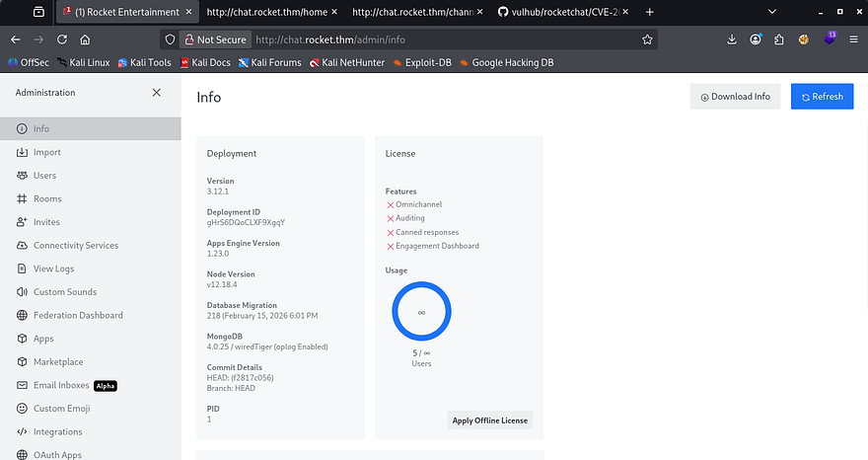Open Firefox application menu
The image size is (868, 460).
tap(853, 39)
